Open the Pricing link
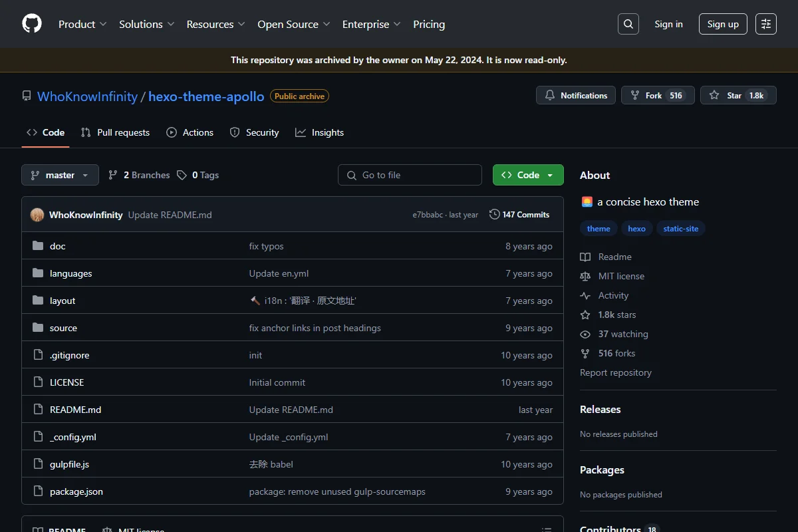This screenshot has height=532, width=798. (429, 24)
